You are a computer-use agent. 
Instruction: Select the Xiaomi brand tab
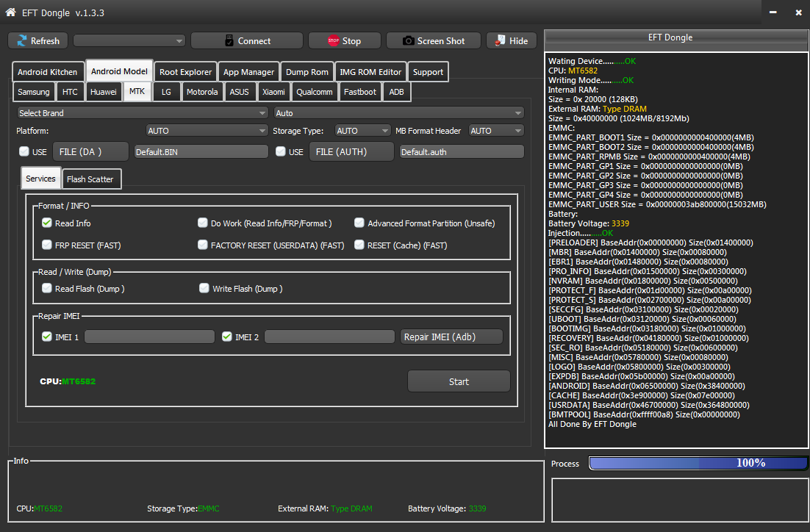273,92
